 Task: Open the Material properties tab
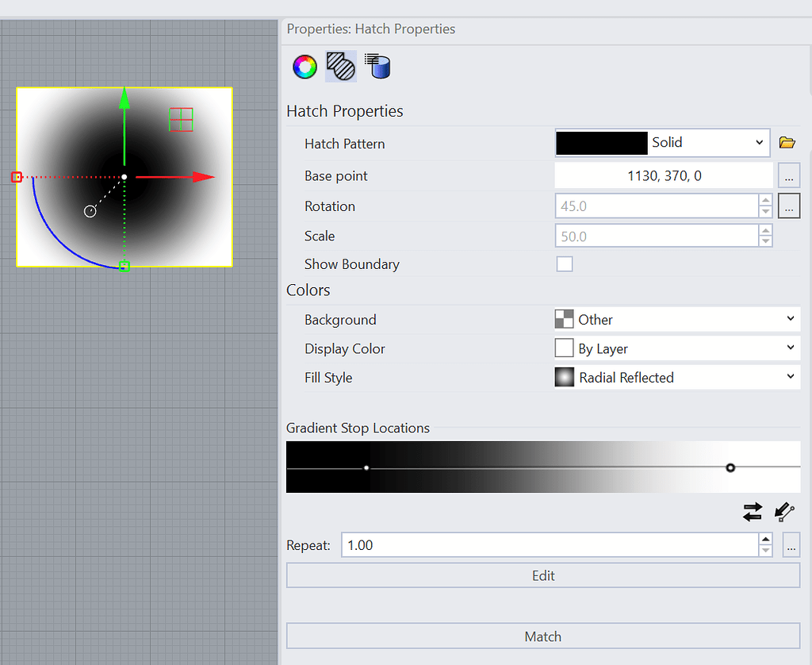pyautogui.click(x=377, y=67)
